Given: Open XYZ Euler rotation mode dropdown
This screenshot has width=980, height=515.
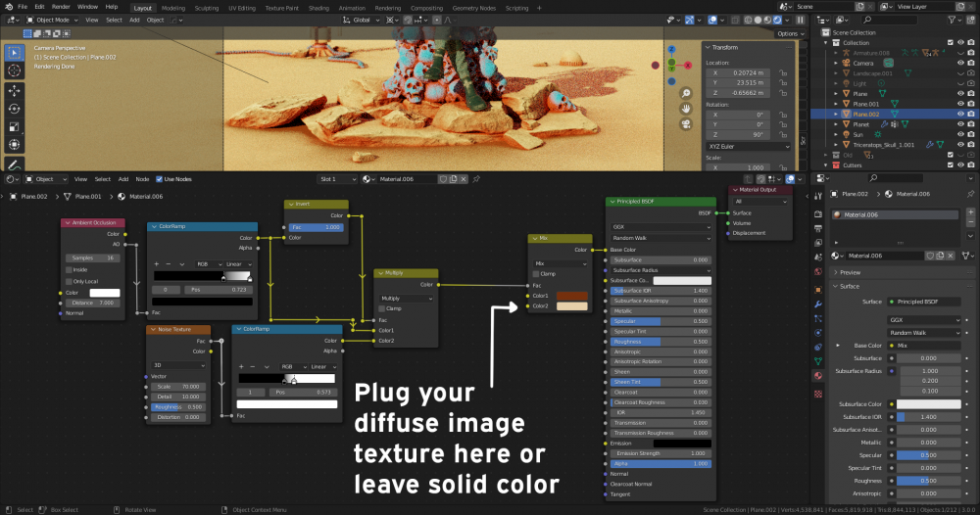Looking at the screenshot, I should 748,147.
